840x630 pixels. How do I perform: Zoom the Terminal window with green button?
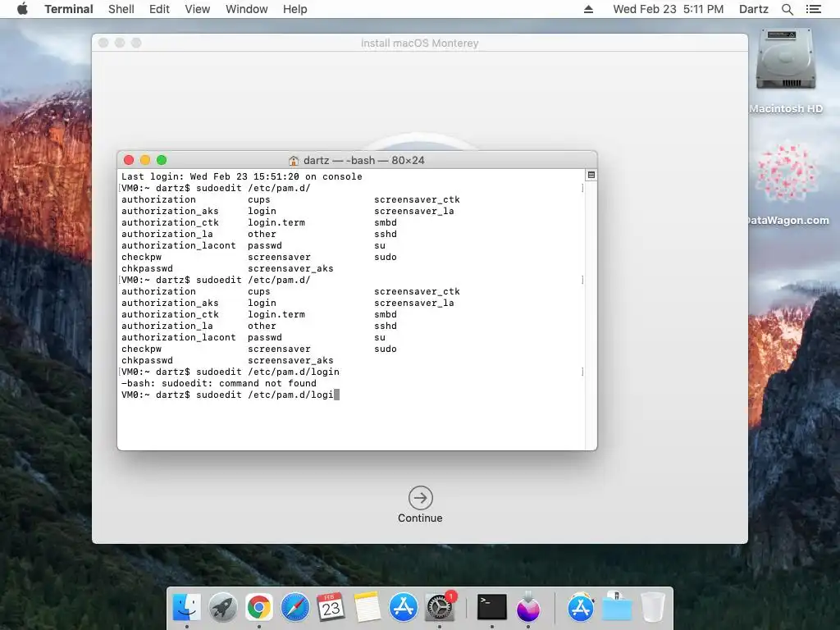162,160
